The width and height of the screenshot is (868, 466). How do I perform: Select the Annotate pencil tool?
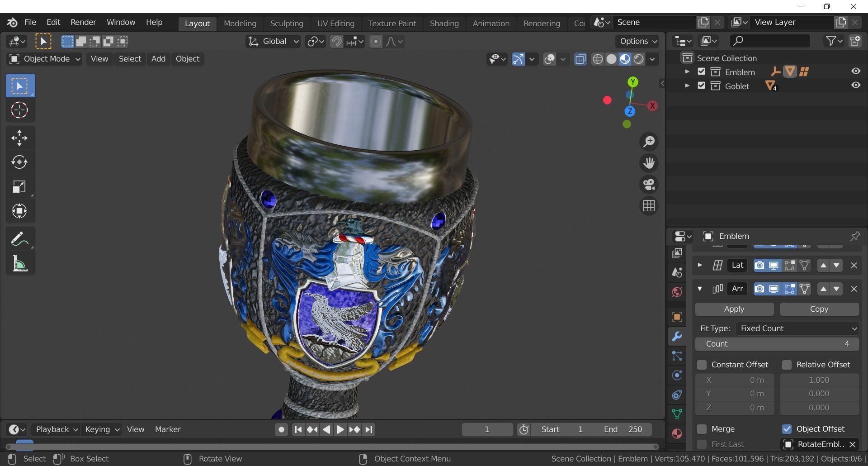20,239
